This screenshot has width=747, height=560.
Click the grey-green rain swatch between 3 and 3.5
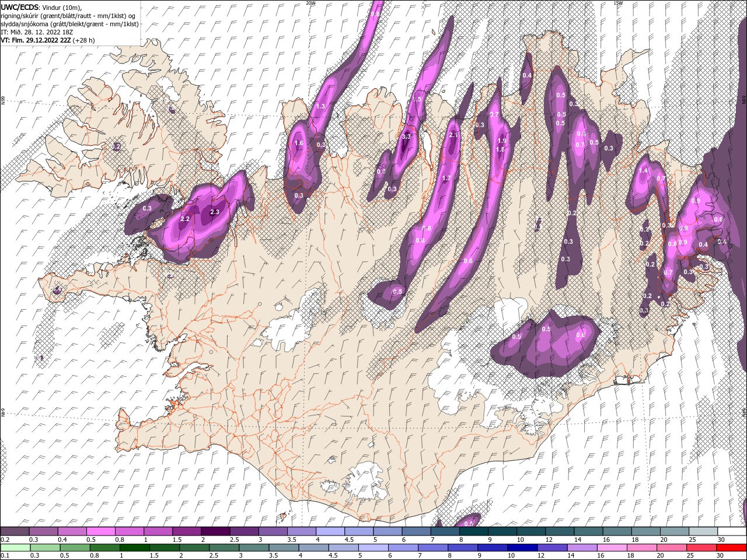pos(254,548)
